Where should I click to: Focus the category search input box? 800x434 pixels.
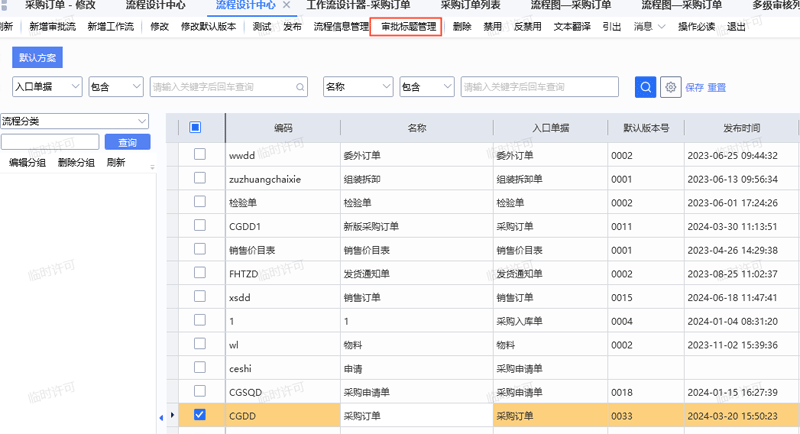[x=50, y=142]
